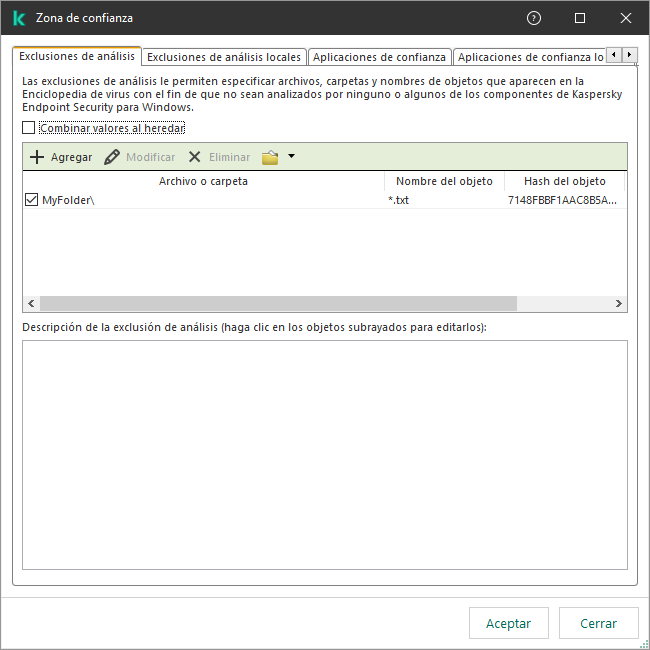Viewport: 650px width, 650px height.
Task: Click horizontal scrollbar left arrow
Action: [x=32, y=303]
